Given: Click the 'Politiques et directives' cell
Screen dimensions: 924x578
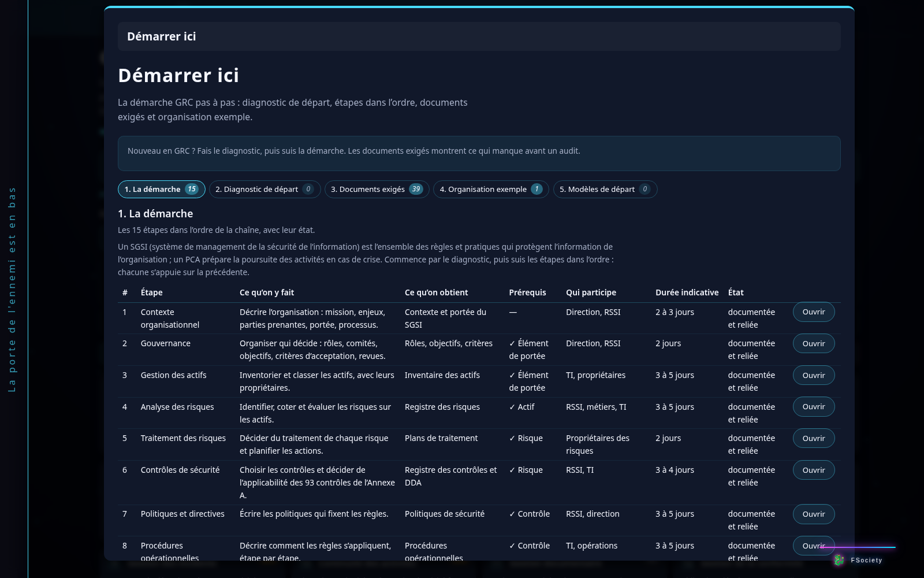Looking at the screenshot, I should 182,514.
